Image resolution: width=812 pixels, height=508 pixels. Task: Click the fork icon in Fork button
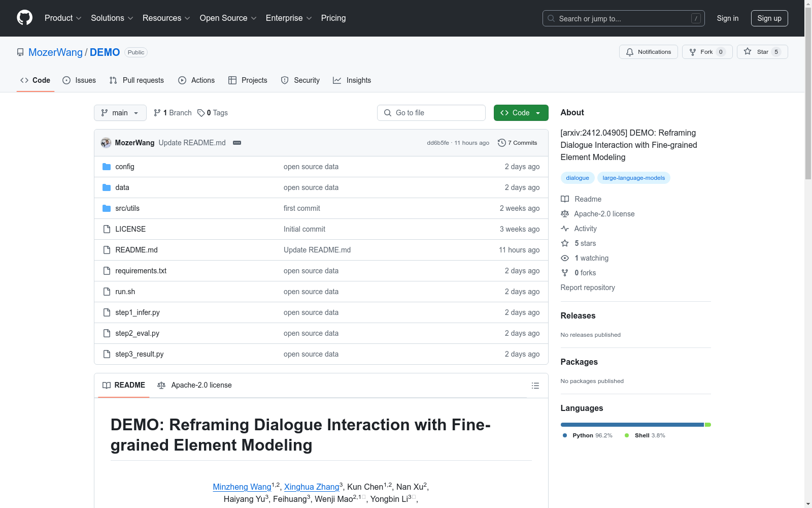pyautogui.click(x=693, y=52)
